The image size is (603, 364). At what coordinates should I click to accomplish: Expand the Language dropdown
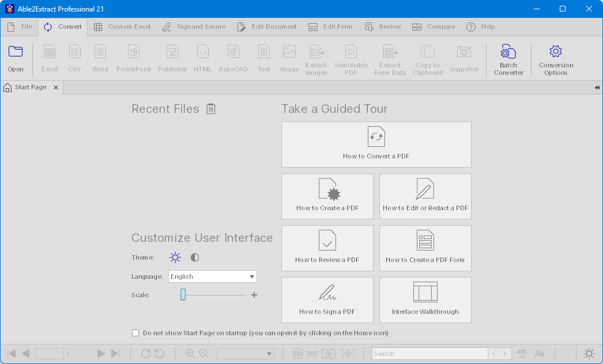pyautogui.click(x=252, y=276)
